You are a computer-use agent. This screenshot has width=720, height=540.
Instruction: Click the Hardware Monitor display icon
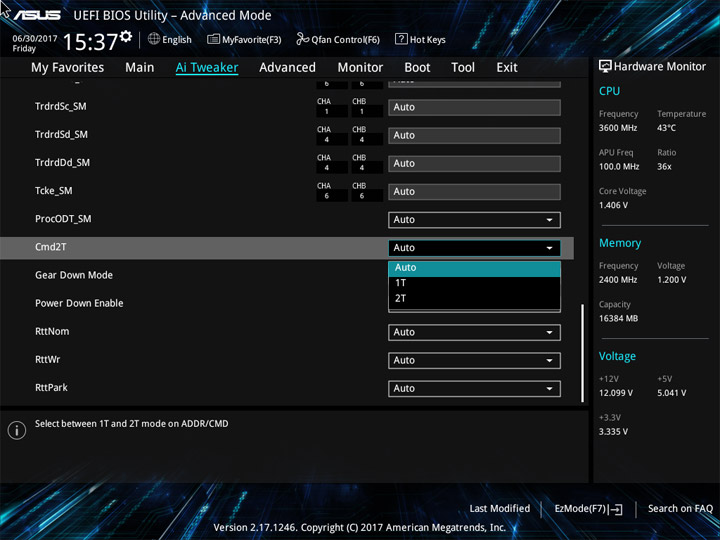(x=605, y=66)
